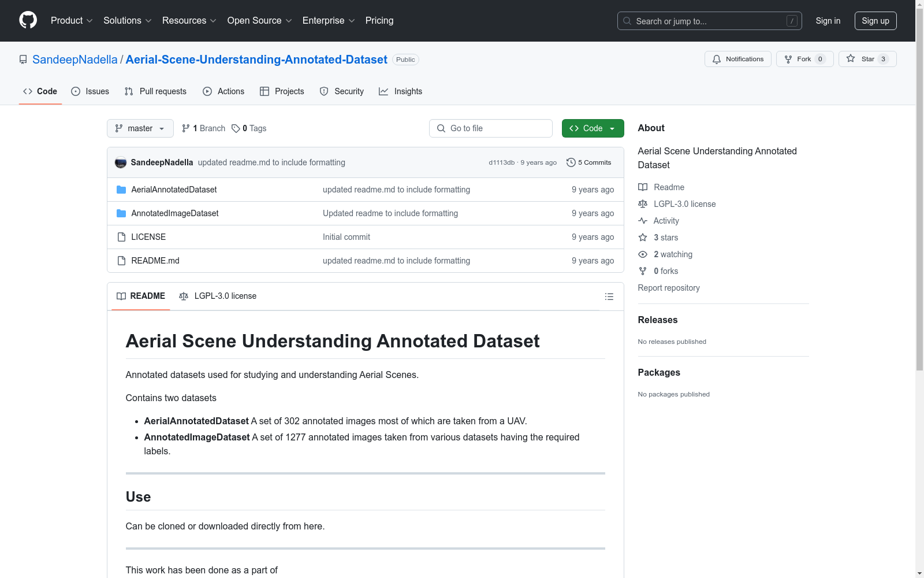Select the LGPL-3.0 license tab
The image size is (924, 578).
pyautogui.click(x=218, y=296)
